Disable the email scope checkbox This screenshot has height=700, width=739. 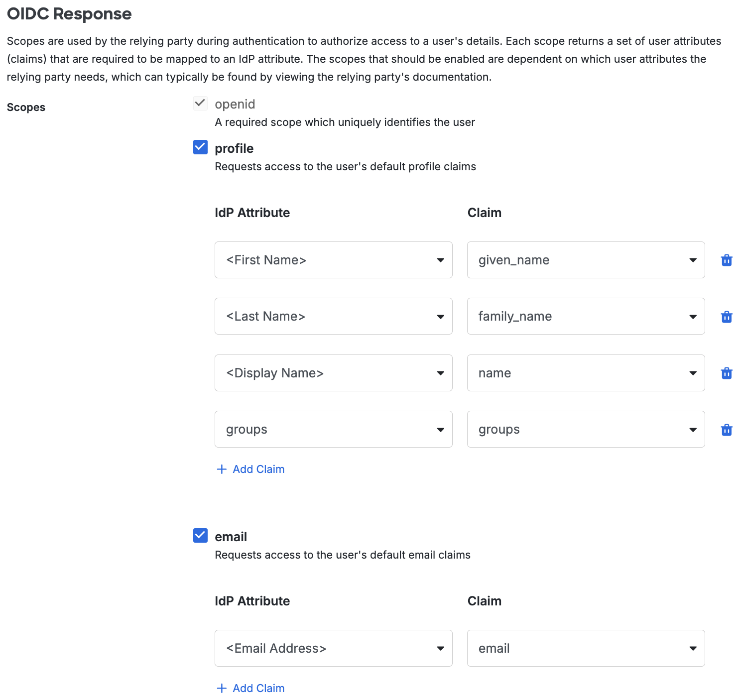pos(200,536)
